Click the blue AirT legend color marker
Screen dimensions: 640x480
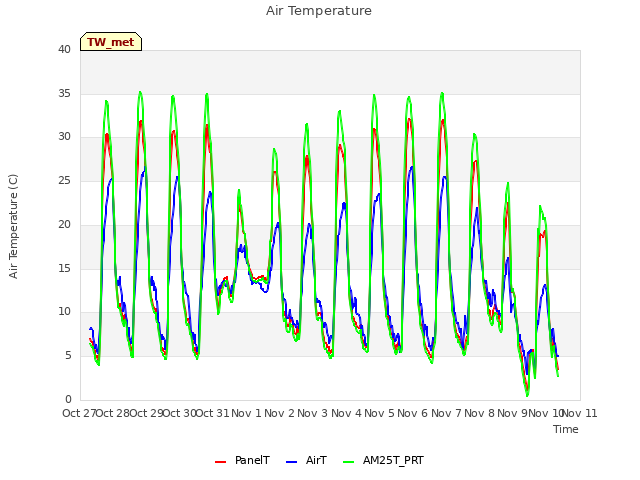click(291, 462)
